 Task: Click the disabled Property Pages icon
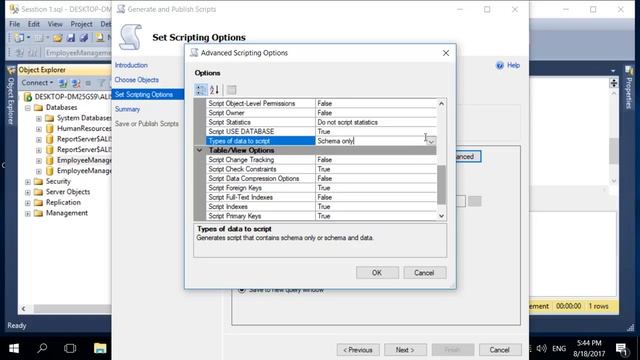[x=231, y=89]
